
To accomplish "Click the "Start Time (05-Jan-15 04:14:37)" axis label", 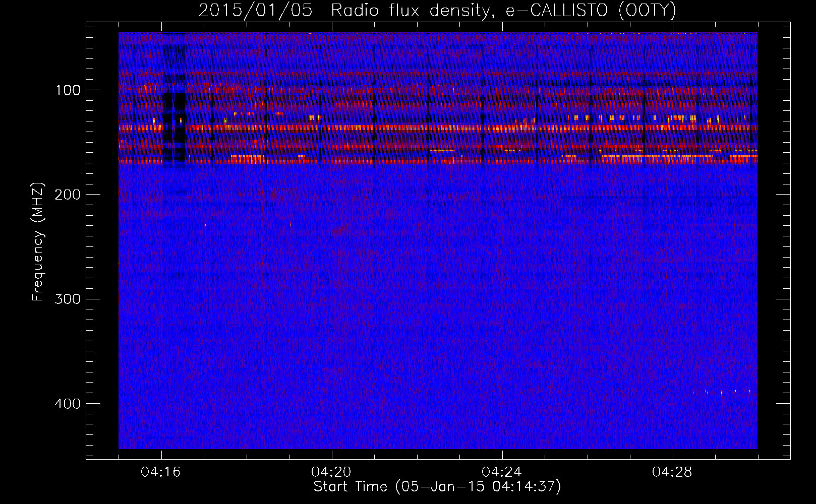I will coord(437,487).
